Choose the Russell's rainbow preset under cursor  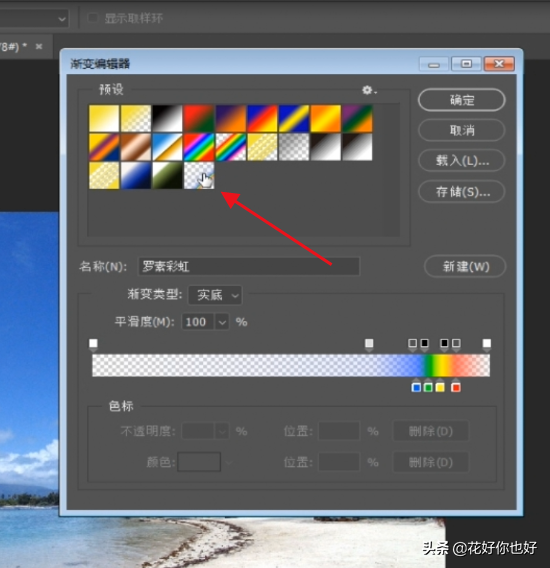(199, 175)
